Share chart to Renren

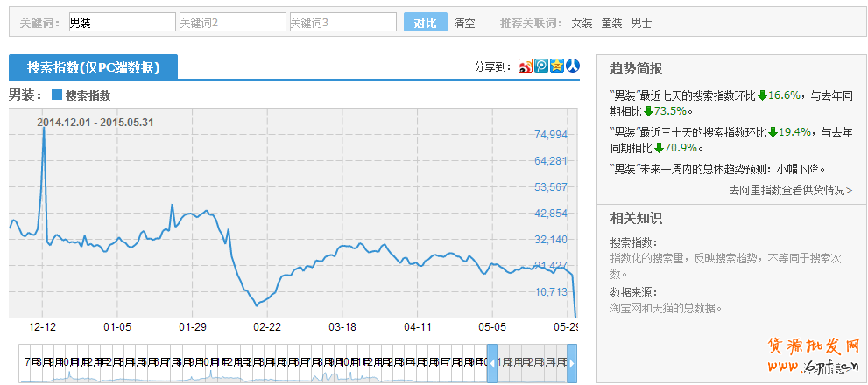pyautogui.click(x=572, y=66)
